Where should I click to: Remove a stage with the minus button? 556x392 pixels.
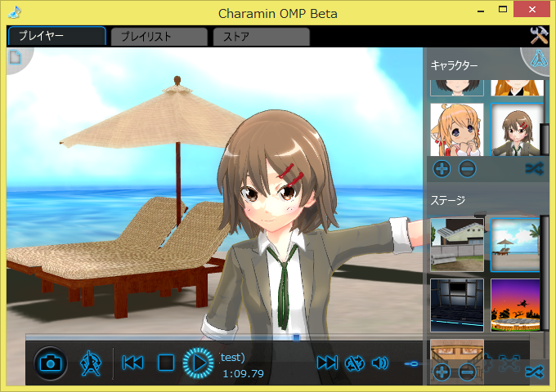pyautogui.click(x=468, y=372)
